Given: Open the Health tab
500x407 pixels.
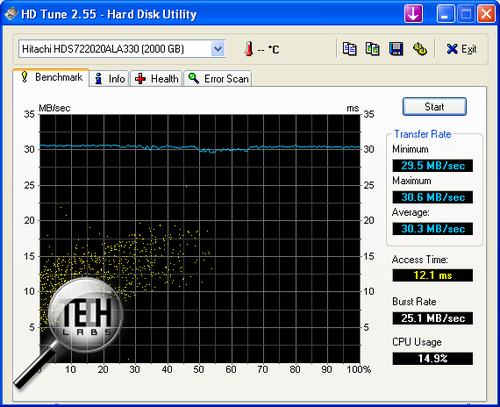Looking at the screenshot, I should tap(156, 79).
